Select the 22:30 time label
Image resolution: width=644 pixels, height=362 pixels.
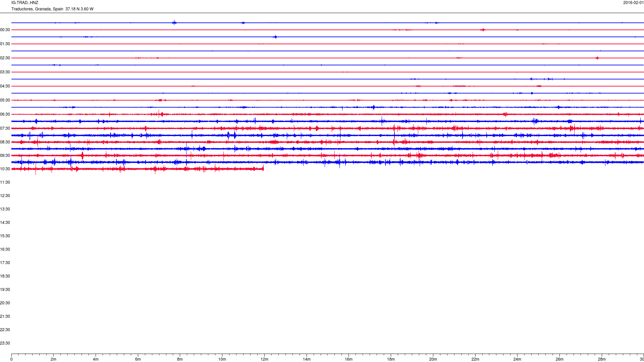coord(5,330)
